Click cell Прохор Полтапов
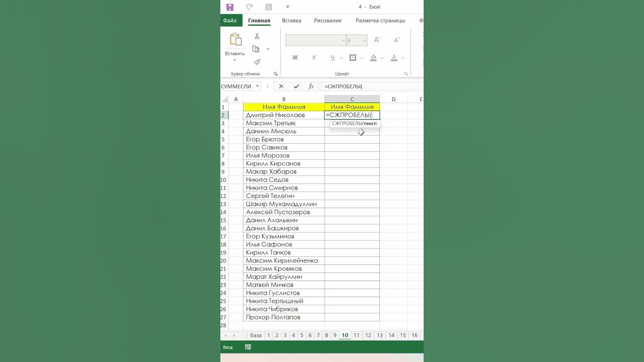644x362 pixels. click(x=284, y=317)
